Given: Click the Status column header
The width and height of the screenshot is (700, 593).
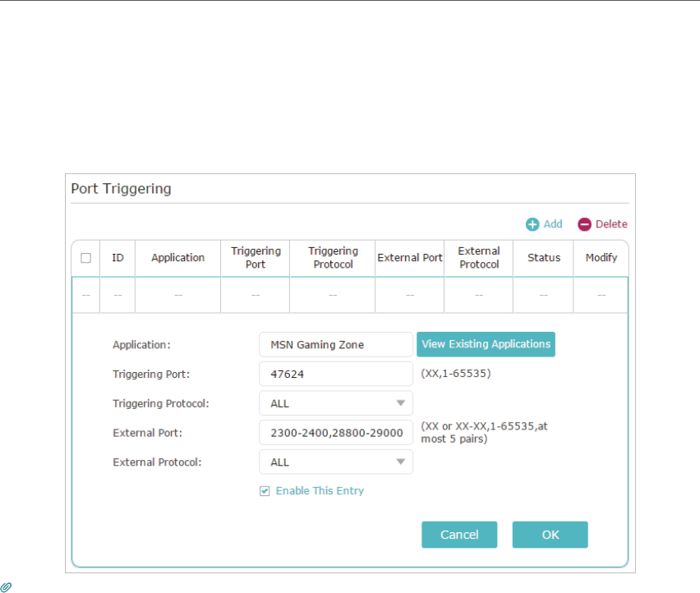Looking at the screenshot, I should point(543,258).
